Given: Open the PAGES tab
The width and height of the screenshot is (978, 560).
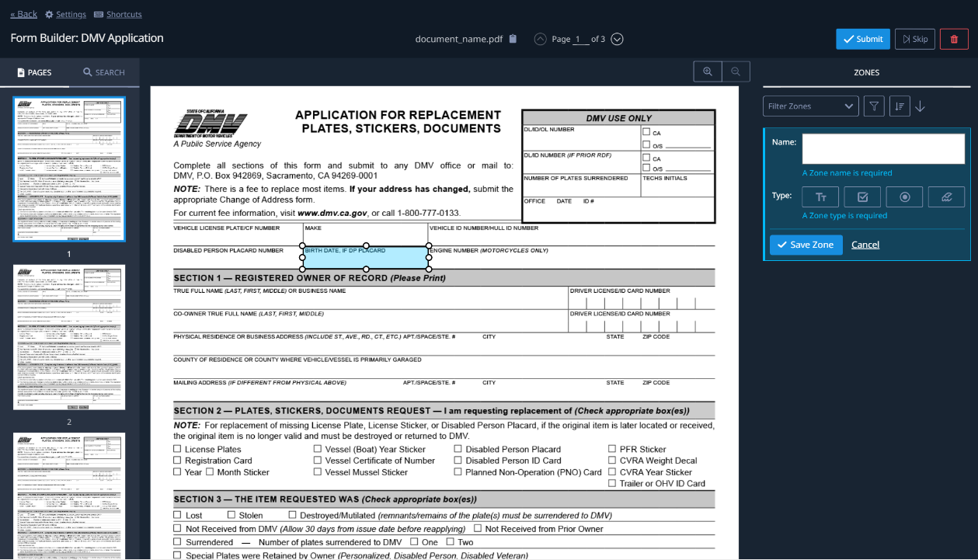Looking at the screenshot, I should [34, 72].
